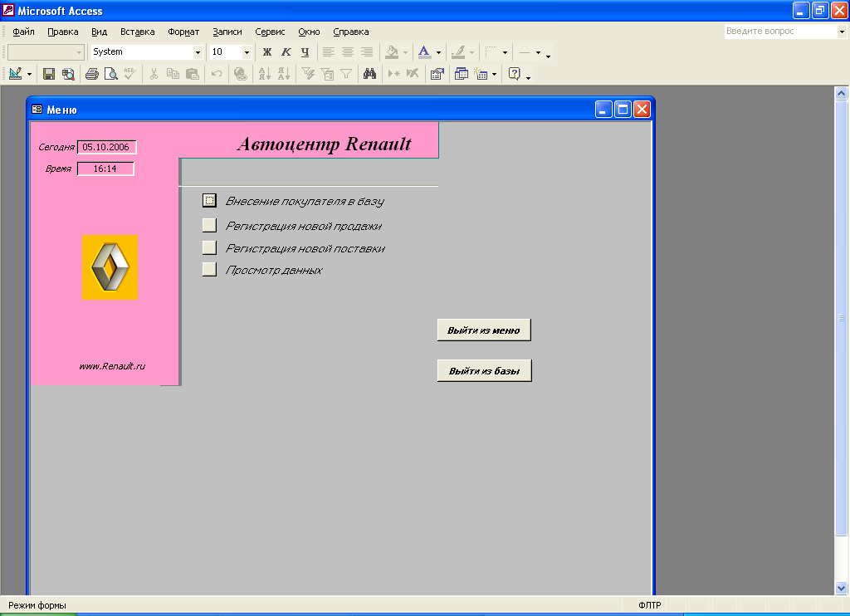This screenshot has height=616, width=850.
Task: Click the Delete Record icon
Action: point(413,74)
